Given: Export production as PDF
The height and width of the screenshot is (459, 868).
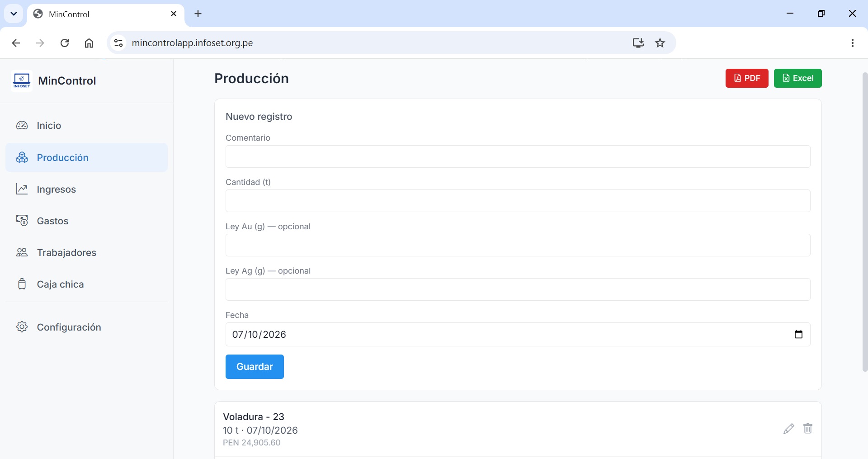Looking at the screenshot, I should pos(747,78).
